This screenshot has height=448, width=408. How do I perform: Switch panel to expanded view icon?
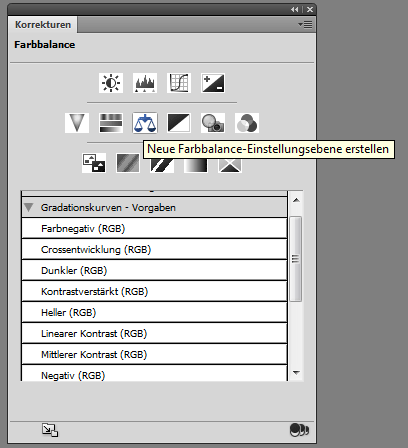pos(50,430)
